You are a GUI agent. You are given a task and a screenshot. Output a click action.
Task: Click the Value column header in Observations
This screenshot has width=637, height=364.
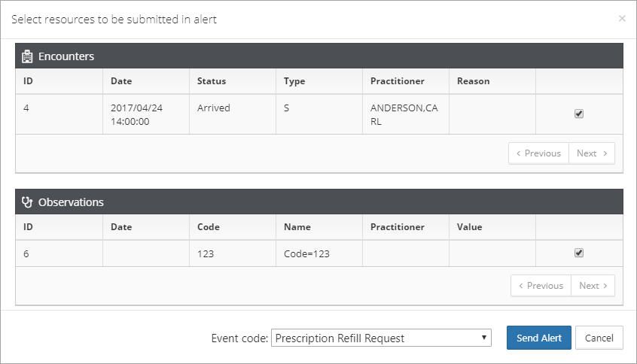click(469, 227)
